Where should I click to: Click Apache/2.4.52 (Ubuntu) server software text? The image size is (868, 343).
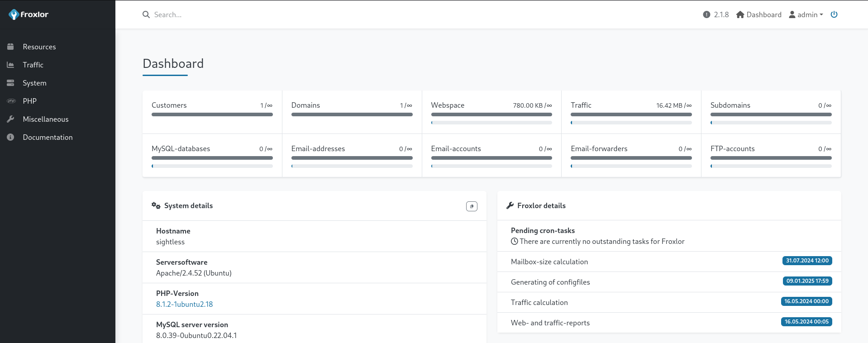tap(194, 273)
